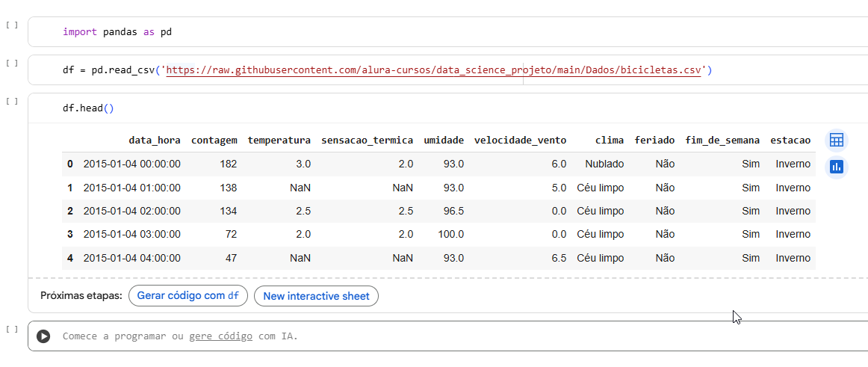Click velocidade_vento value 5.0

point(559,188)
